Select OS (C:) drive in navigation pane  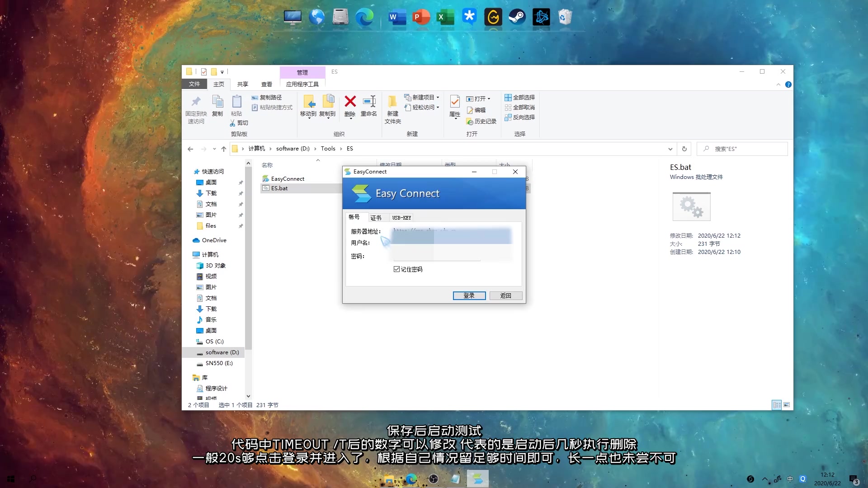pyautogui.click(x=214, y=342)
